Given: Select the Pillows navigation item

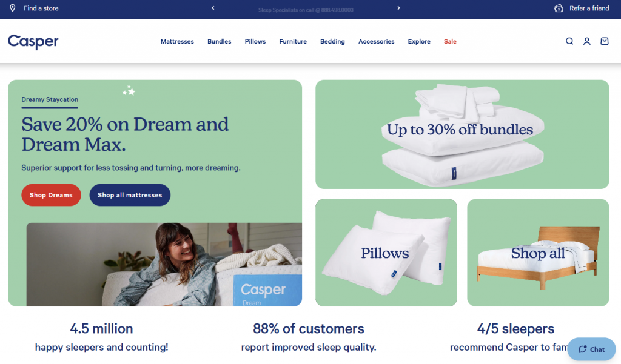Looking at the screenshot, I should pyautogui.click(x=255, y=42).
